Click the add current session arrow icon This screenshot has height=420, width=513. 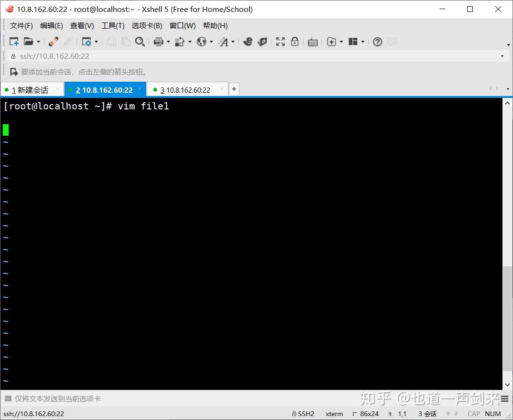[x=14, y=72]
